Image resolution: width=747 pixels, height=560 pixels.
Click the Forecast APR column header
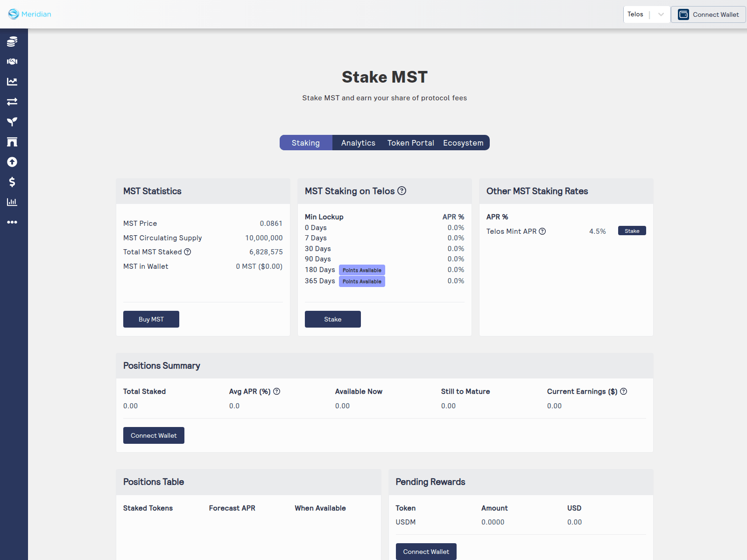[232, 508]
